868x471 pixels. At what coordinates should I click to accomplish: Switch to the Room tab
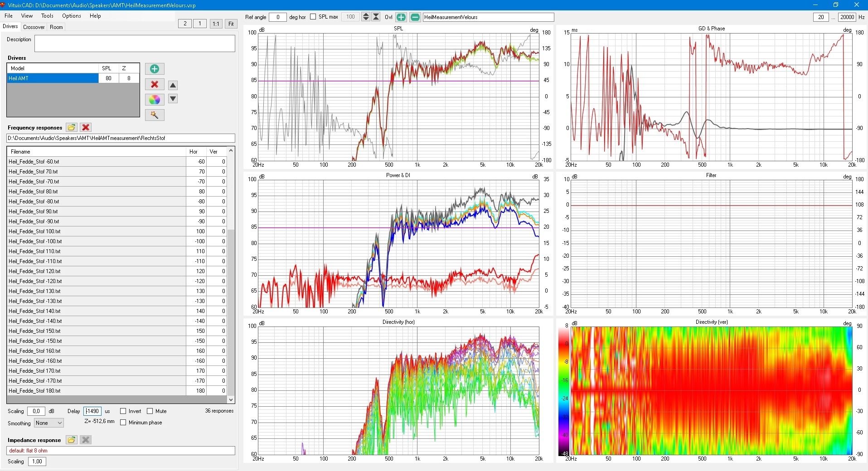(56, 27)
